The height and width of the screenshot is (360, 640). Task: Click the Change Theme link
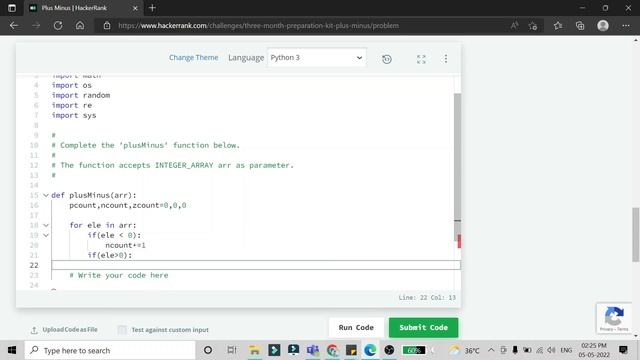click(193, 58)
